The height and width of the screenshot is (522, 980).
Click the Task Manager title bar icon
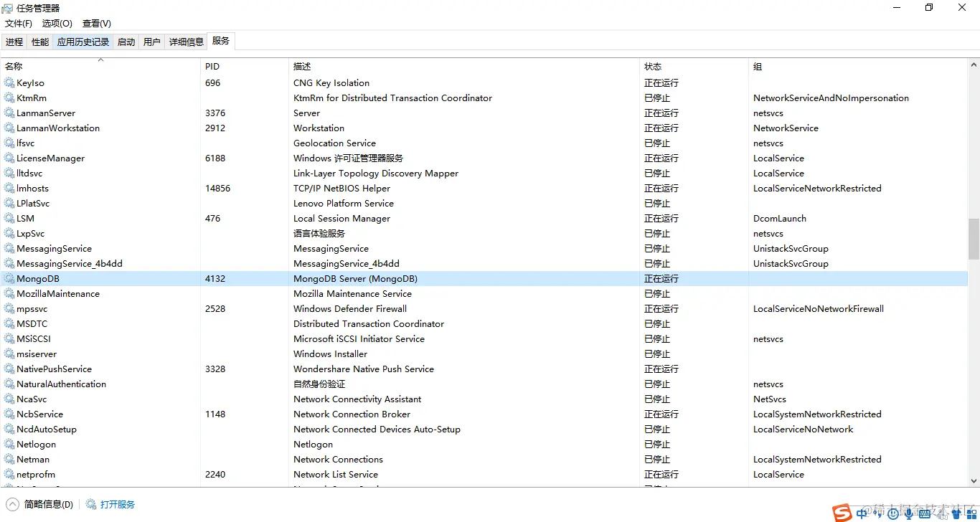coord(7,8)
